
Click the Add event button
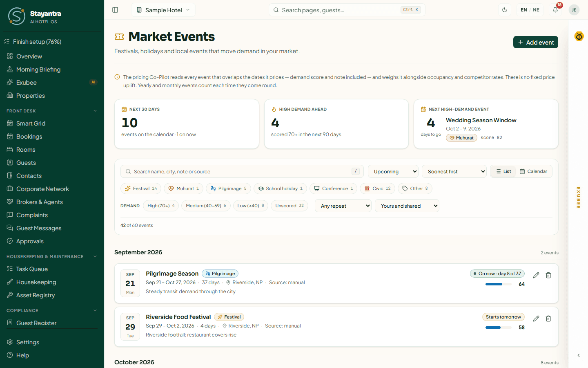click(x=536, y=42)
